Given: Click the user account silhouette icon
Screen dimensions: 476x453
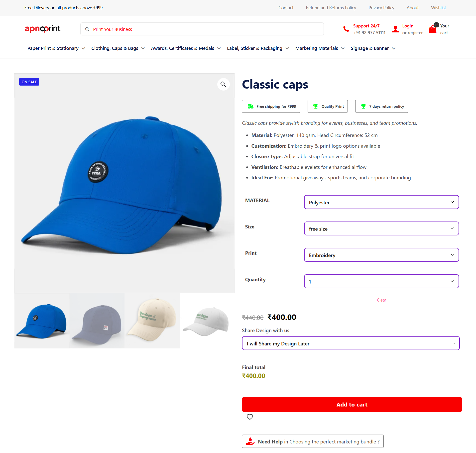Looking at the screenshot, I should [x=395, y=29].
